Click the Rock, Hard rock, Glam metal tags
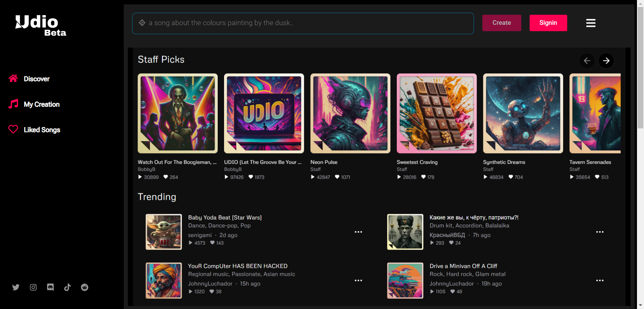Viewport: 644px width, 309px height. click(x=468, y=274)
